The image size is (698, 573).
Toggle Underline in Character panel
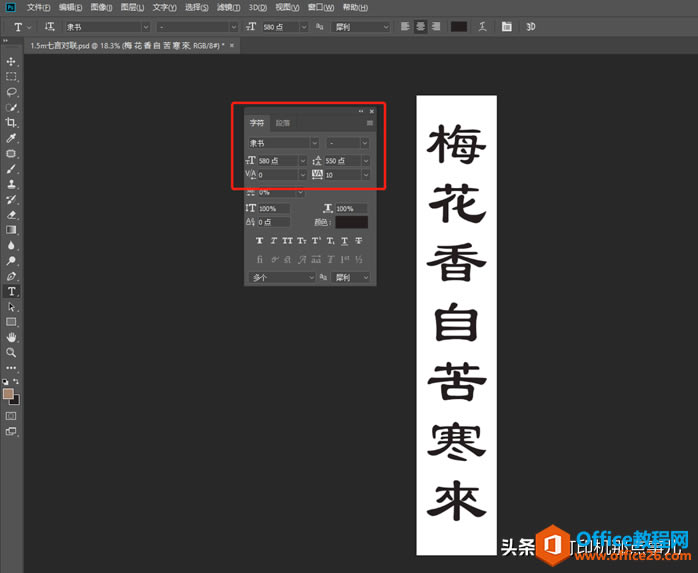click(345, 241)
